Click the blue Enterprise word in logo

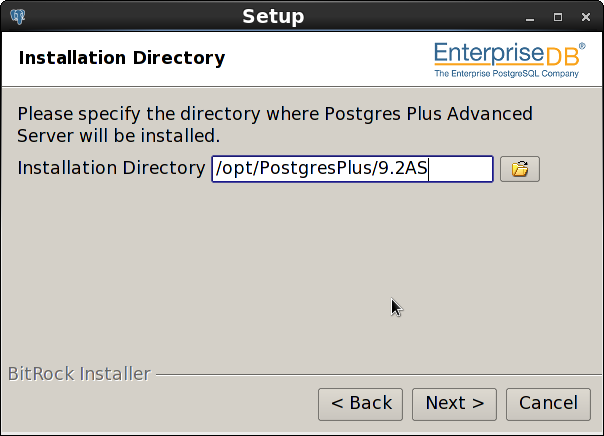[x=489, y=53]
